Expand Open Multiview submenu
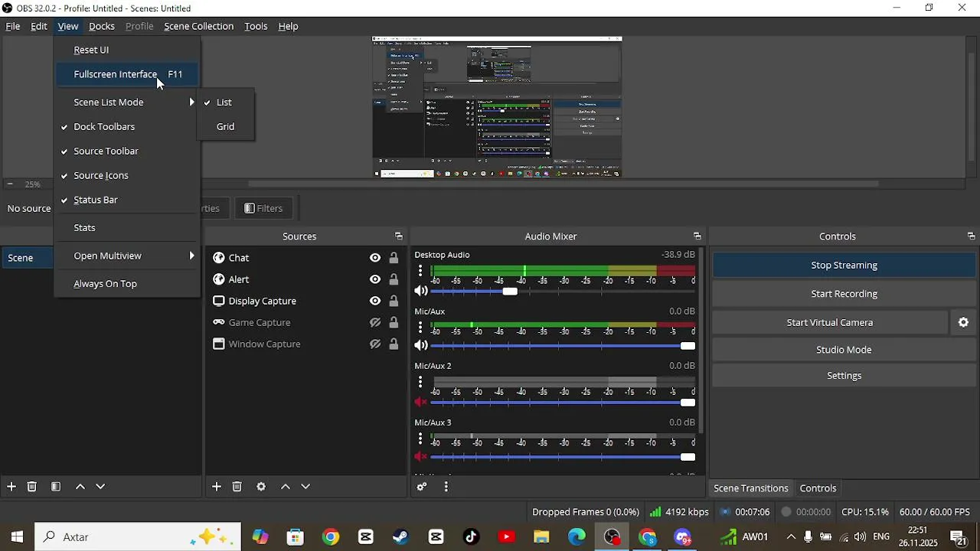 127,256
